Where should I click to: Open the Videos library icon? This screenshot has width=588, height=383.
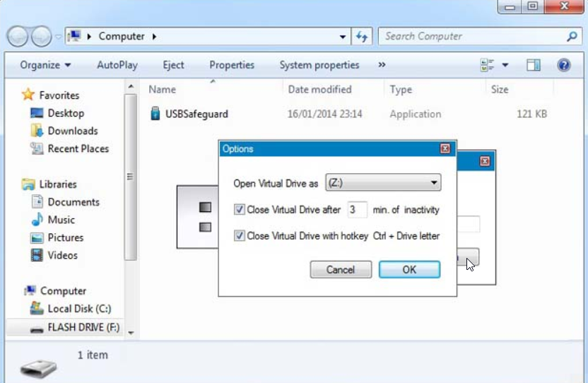(x=37, y=255)
